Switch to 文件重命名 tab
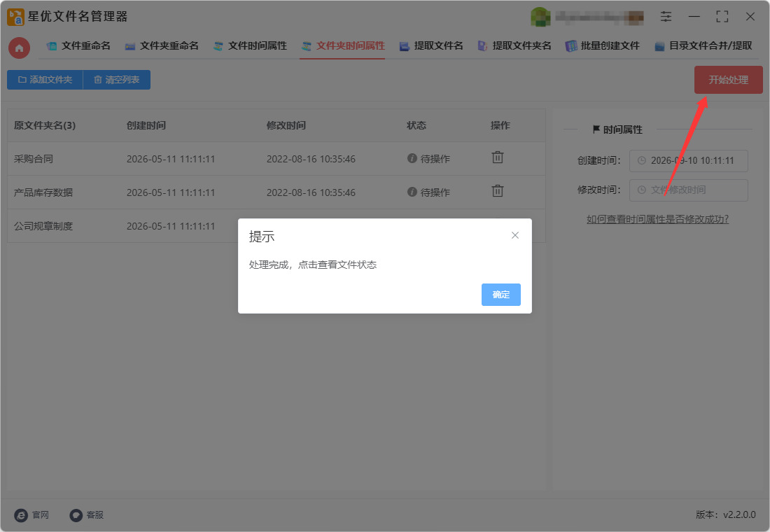 point(78,45)
